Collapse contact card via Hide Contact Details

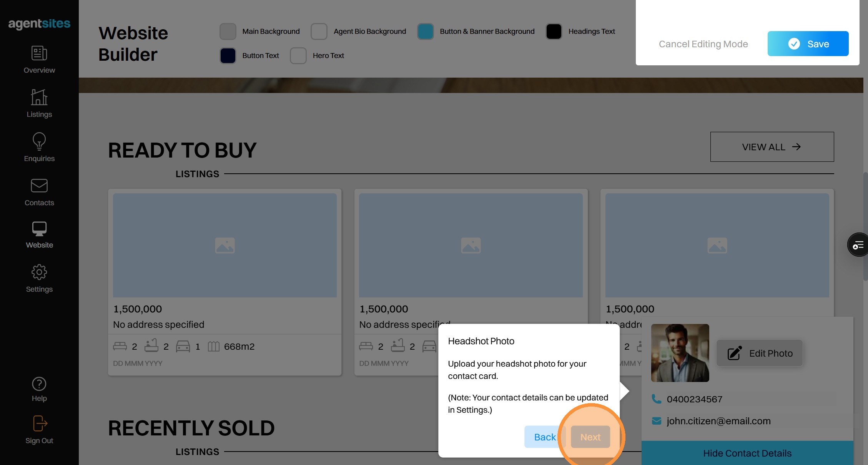point(747,453)
